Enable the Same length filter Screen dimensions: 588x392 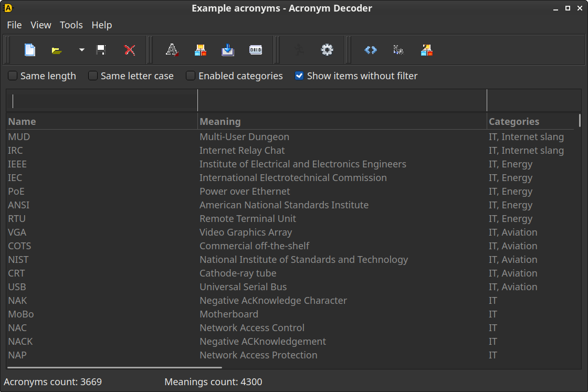[x=12, y=76]
